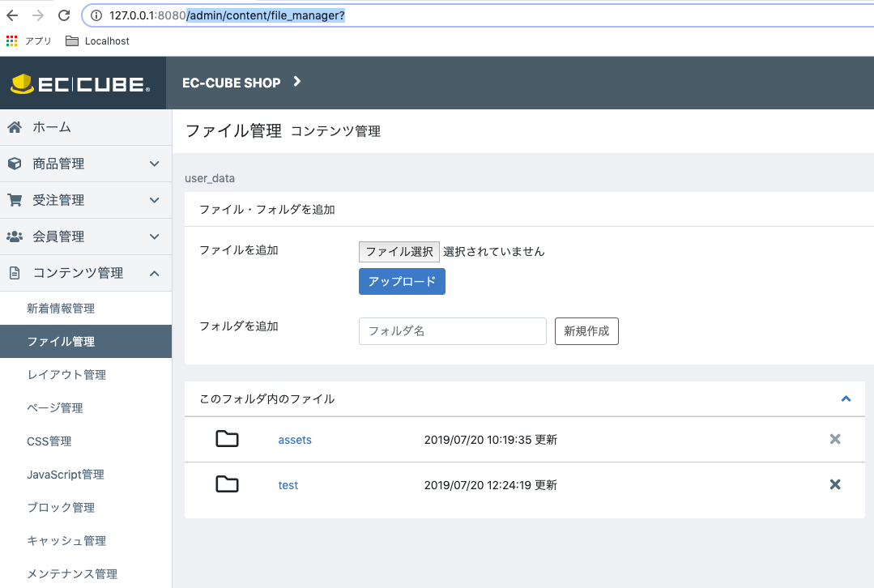Click the user_data breadcrumb text
Image resolution: width=874 pixels, height=588 pixels.
[x=210, y=178]
